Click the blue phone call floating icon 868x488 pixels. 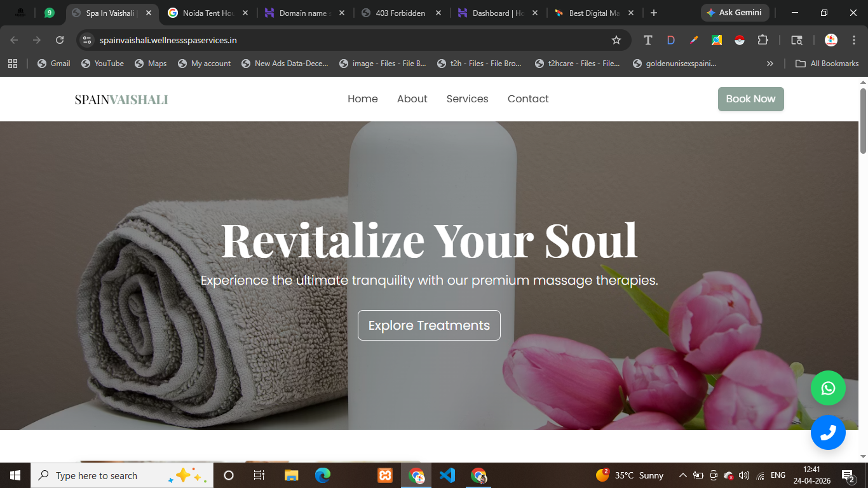828,433
